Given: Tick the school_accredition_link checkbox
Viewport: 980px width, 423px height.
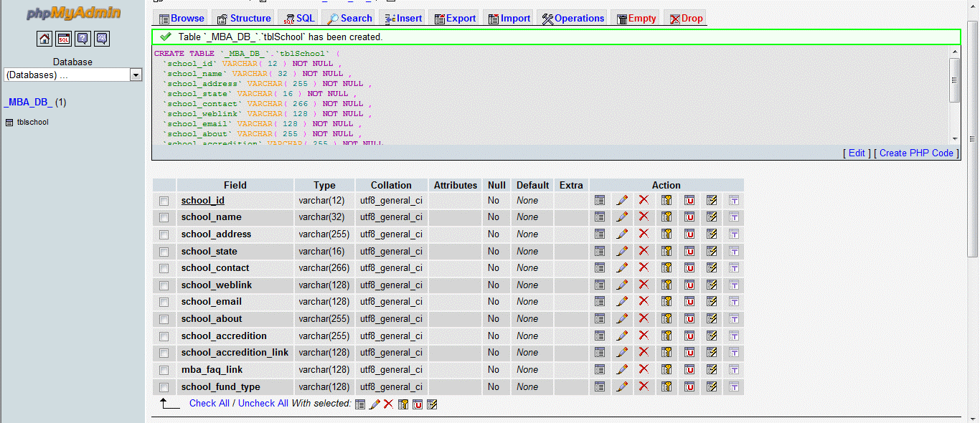Looking at the screenshot, I should 164,353.
